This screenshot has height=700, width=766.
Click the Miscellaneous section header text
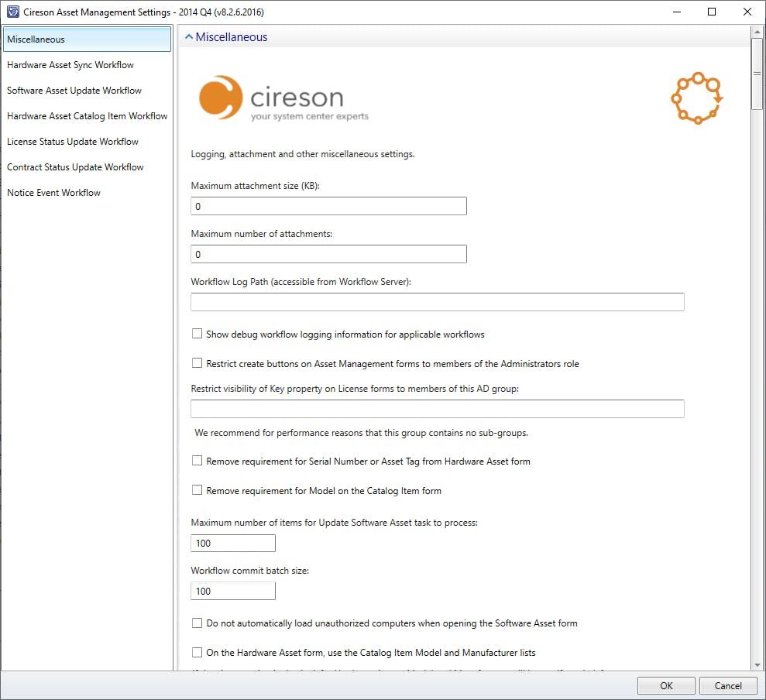coord(232,37)
